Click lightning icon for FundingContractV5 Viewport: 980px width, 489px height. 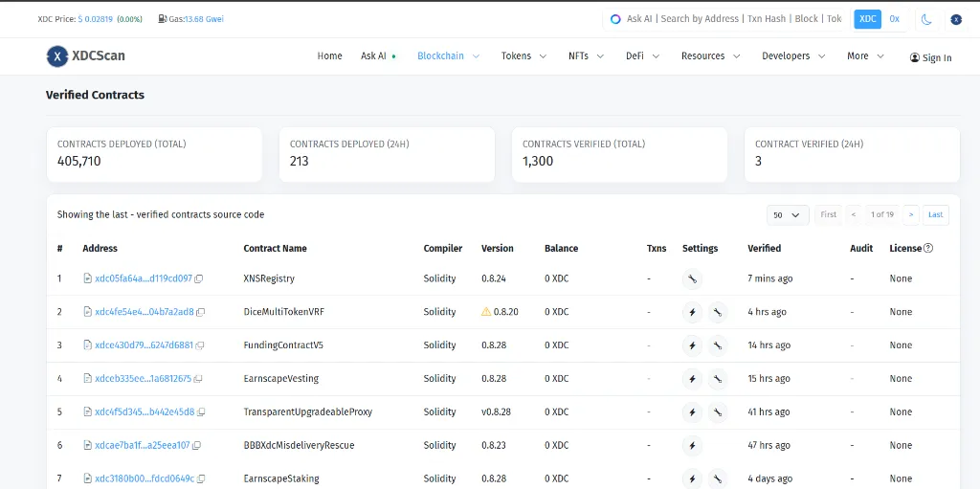tap(692, 345)
